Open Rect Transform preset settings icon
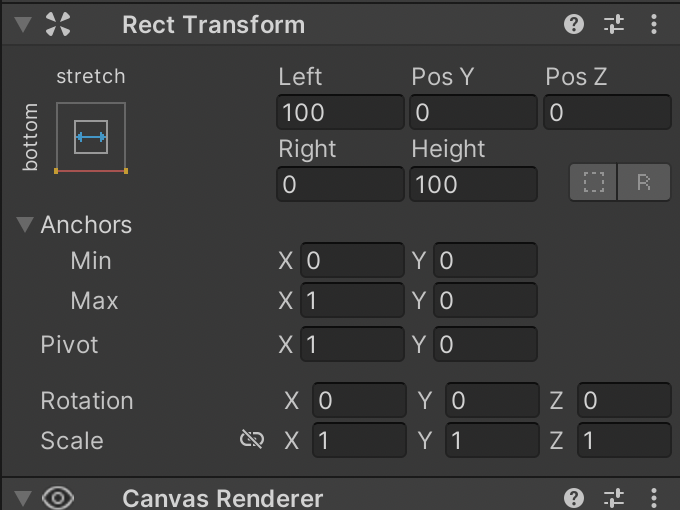 coord(614,24)
